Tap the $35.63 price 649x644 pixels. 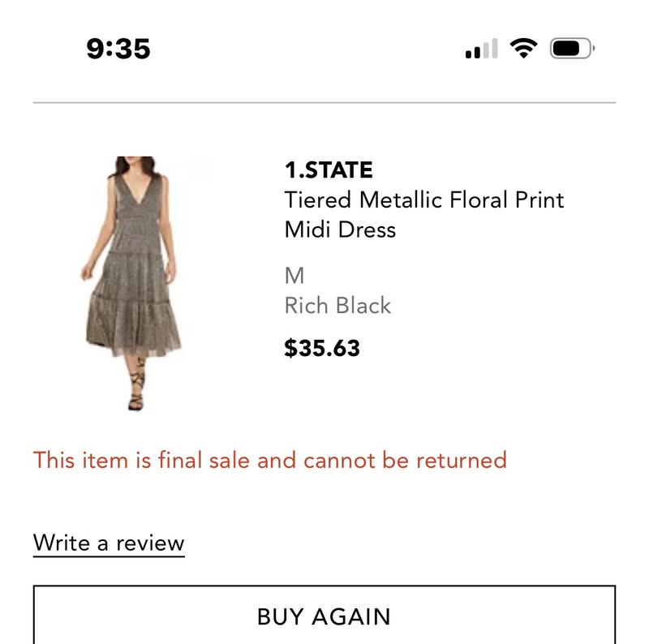322,348
